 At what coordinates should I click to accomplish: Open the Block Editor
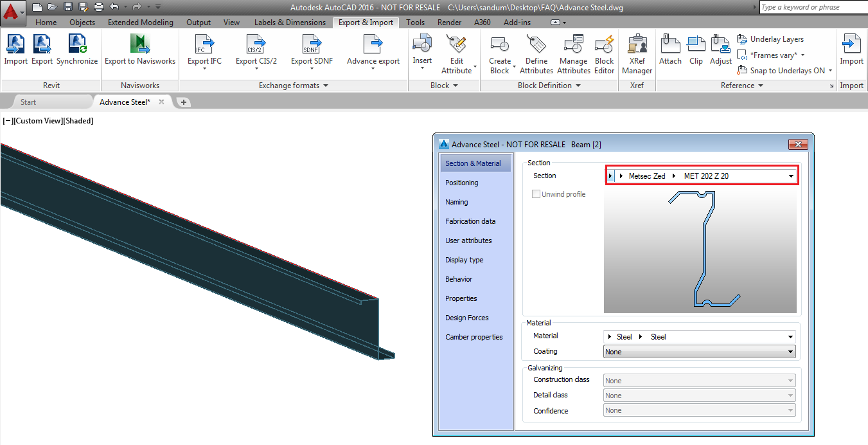pos(605,44)
